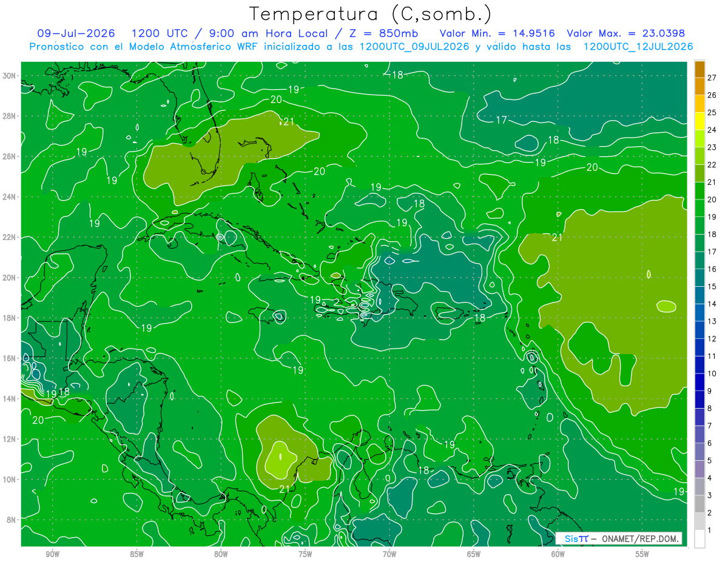Click the 8N latitude axis label

click(x=12, y=520)
